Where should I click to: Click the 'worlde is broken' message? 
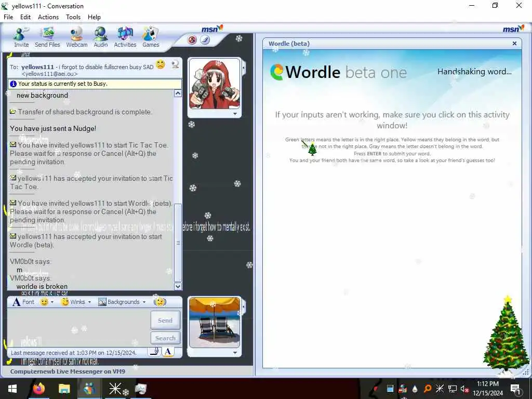42,286
